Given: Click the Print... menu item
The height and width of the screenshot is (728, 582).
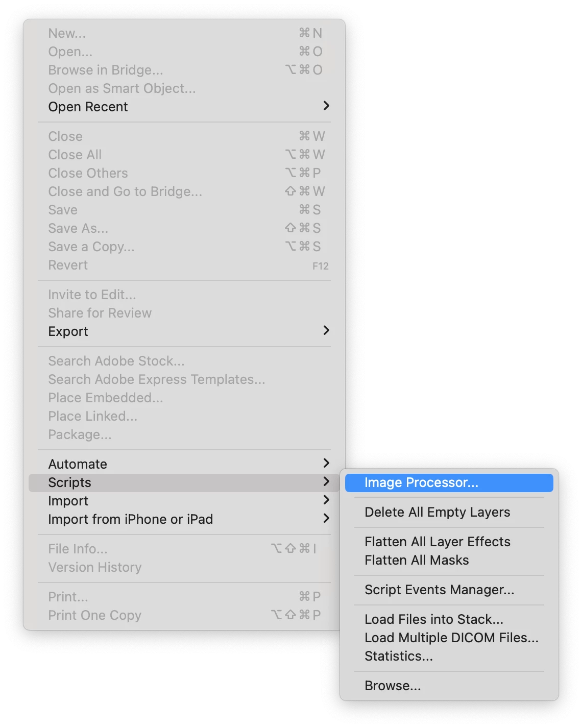Looking at the screenshot, I should (x=184, y=597).
